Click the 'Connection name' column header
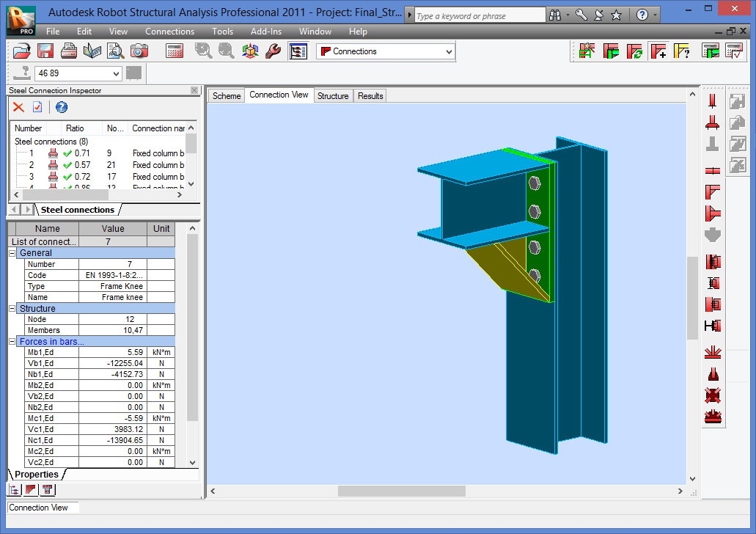Screen dimensions: 756x534 click(158, 128)
